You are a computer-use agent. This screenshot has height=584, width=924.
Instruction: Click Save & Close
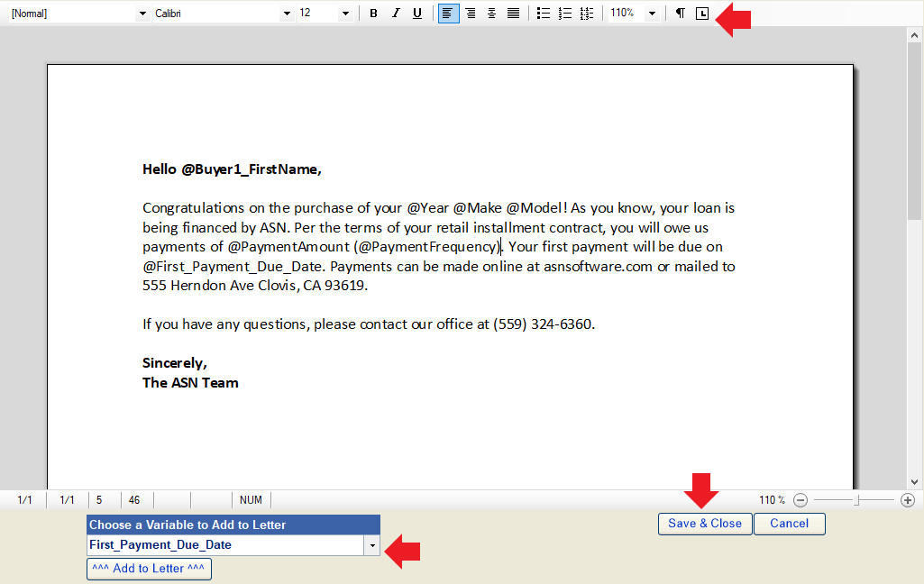[705, 524]
